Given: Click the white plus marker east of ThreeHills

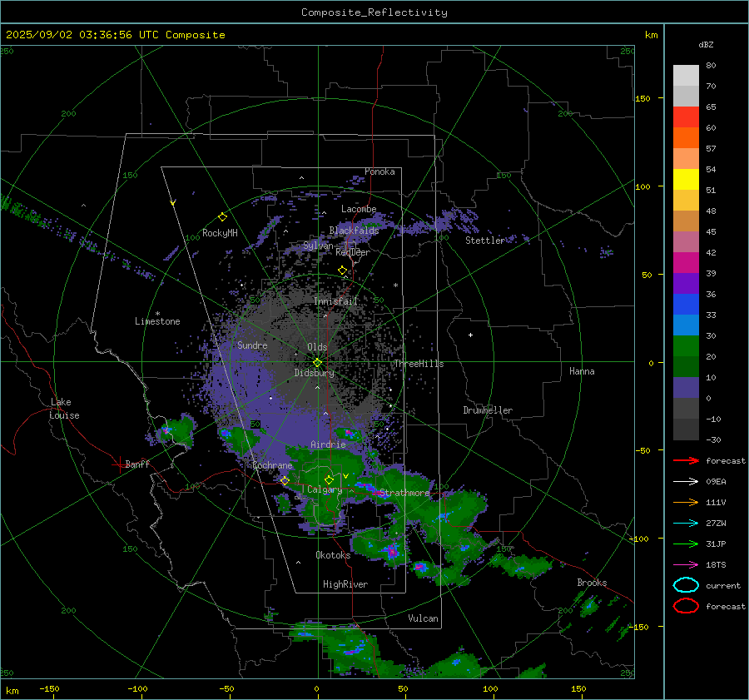Looking at the screenshot, I should [470, 335].
